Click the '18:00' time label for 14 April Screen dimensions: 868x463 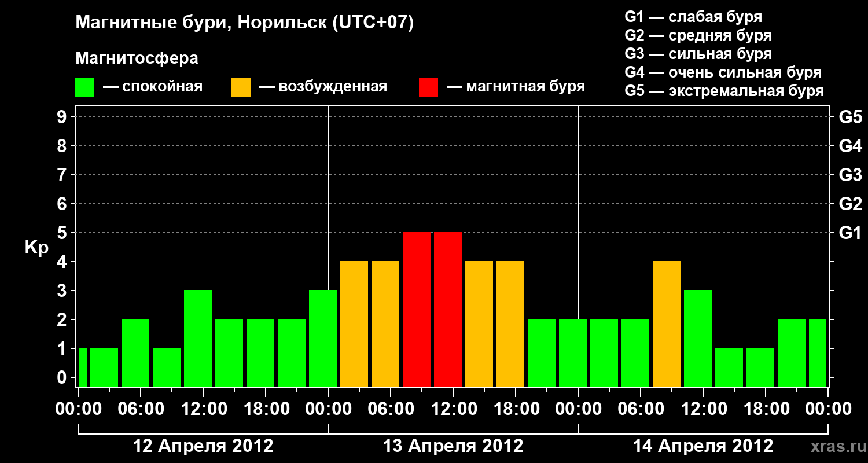coord(766,410)
